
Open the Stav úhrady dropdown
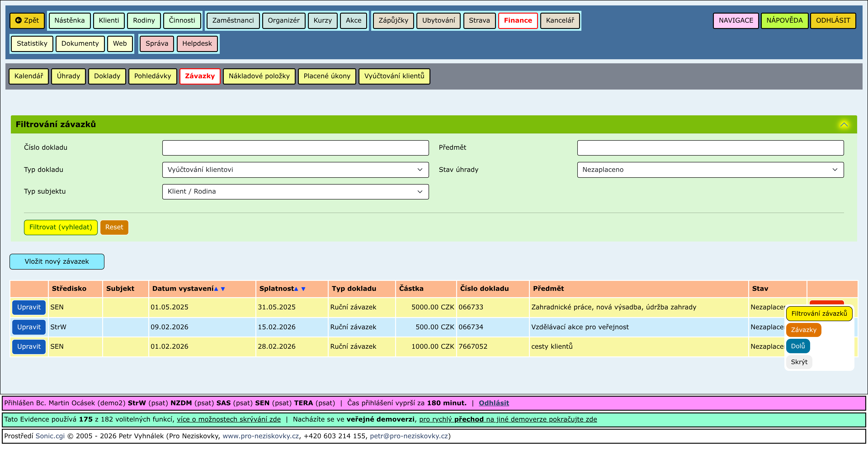(710, 170)
